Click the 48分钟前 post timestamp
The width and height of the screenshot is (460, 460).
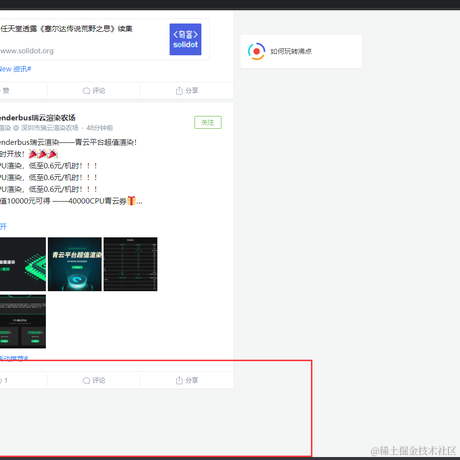click(x=99, y=128)
